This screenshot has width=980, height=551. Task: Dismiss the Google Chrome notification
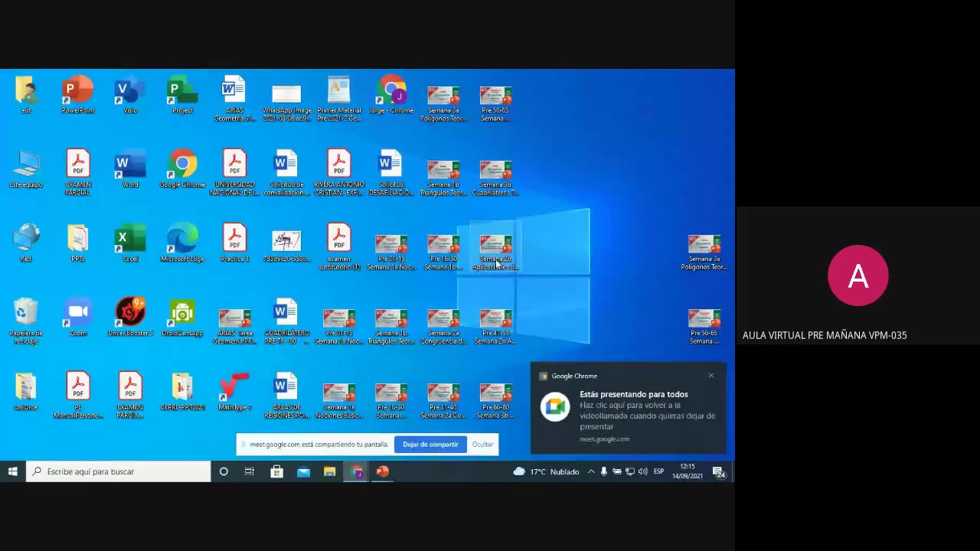tap(711, 376)
